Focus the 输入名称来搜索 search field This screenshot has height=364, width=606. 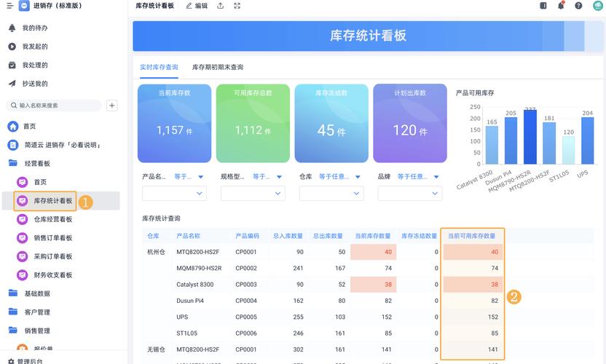(55, 106)
